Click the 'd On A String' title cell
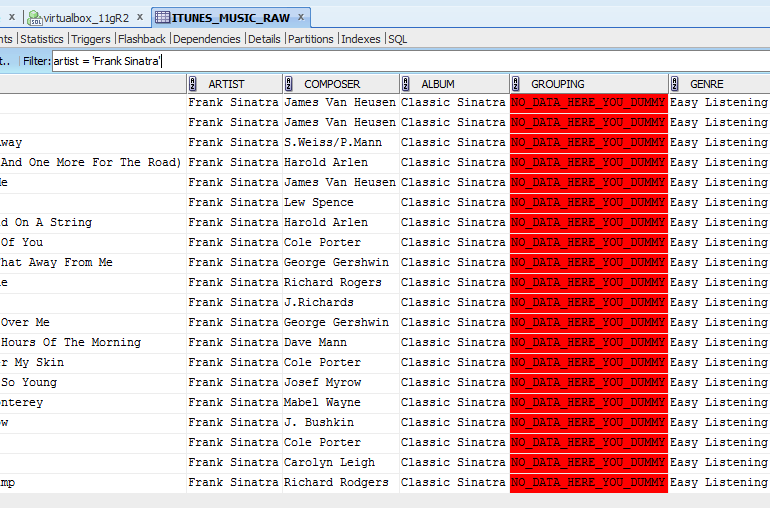The height and width of the screenshot is (508, 770). (x=93, y=223)
